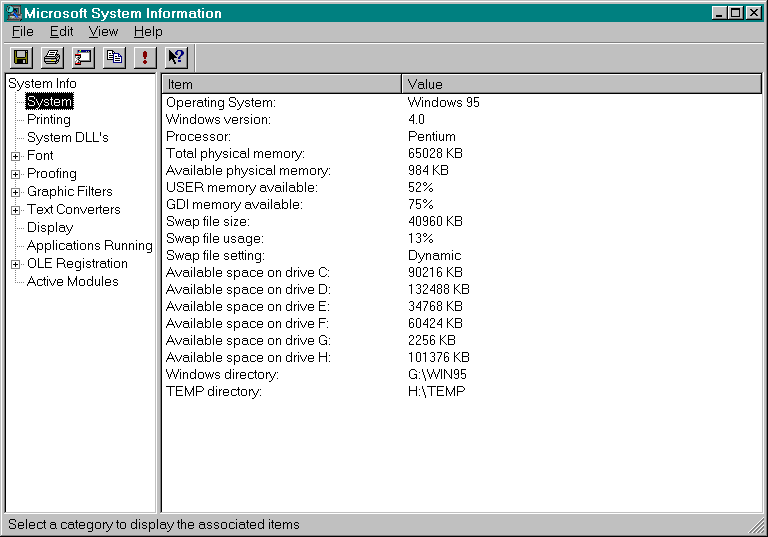
Task: Expand the Proofing tree node
Action: [16, 174]
